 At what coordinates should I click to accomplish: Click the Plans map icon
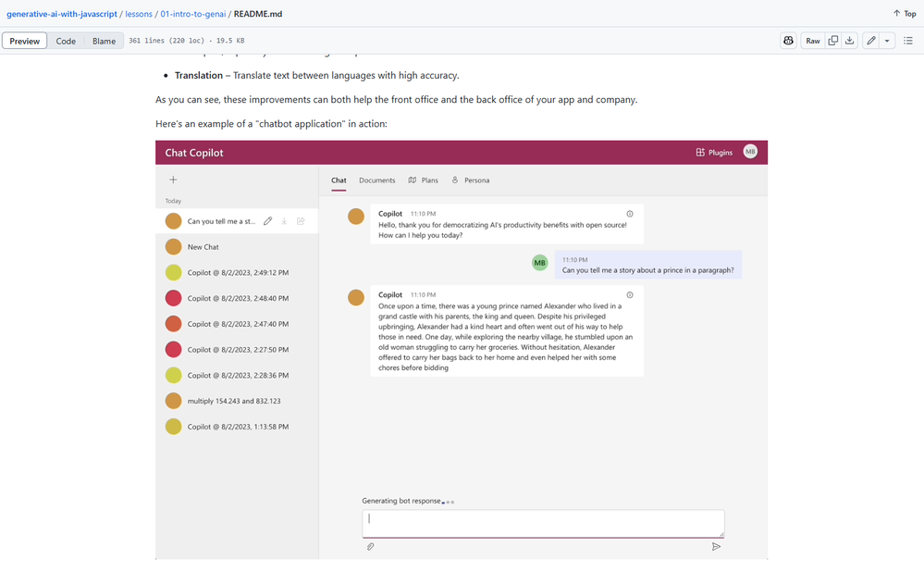pos(413,180)
